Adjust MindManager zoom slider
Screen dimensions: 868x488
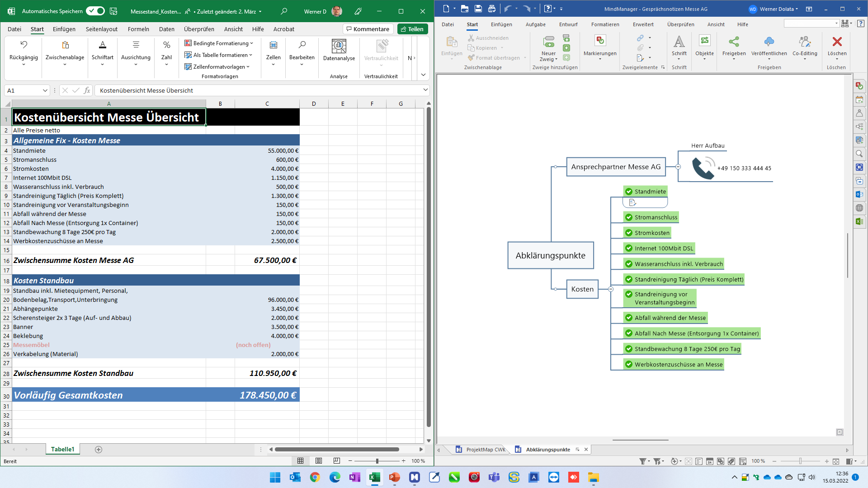click(x=800, y=461)
